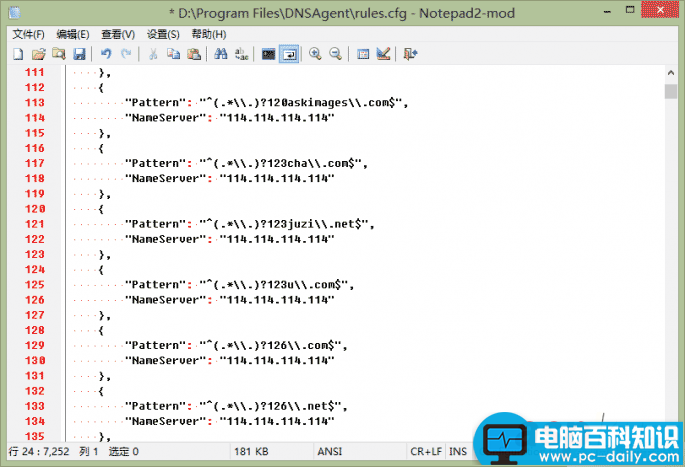685x467 pixels.
Task: Open the 文件(F) menu
Action: click(30, 34)
